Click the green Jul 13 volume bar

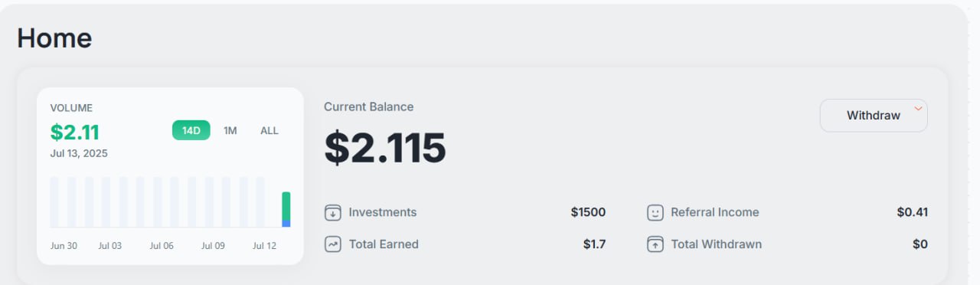[x=286, y=206]
